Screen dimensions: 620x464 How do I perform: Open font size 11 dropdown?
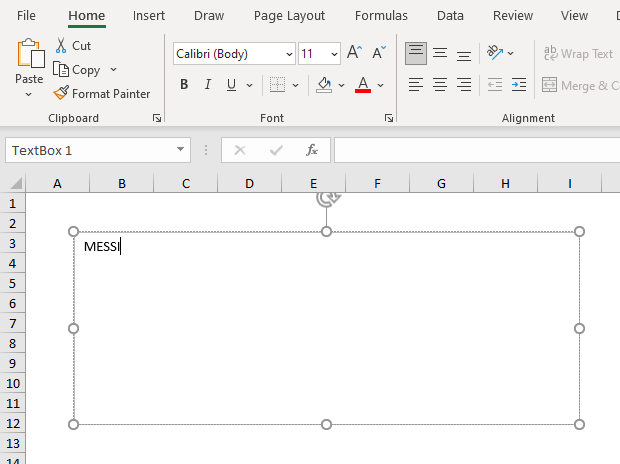click(x=335, y=54)
